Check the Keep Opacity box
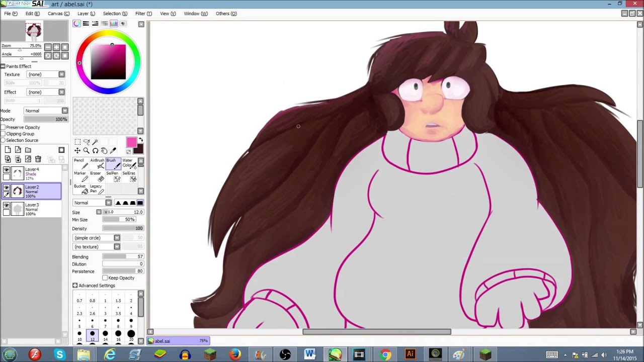The width and height of the screenshot is (644, 362). click(105, 278)
